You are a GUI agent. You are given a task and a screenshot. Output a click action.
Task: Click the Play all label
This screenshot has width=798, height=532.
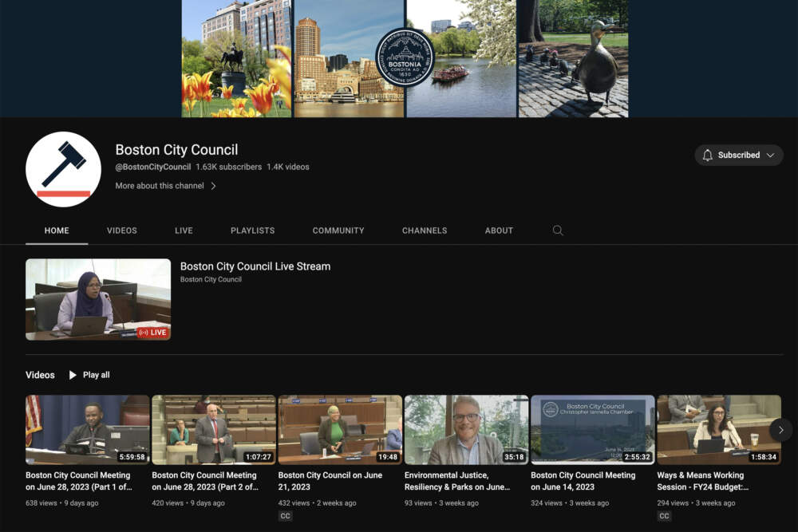coord(97,375)
